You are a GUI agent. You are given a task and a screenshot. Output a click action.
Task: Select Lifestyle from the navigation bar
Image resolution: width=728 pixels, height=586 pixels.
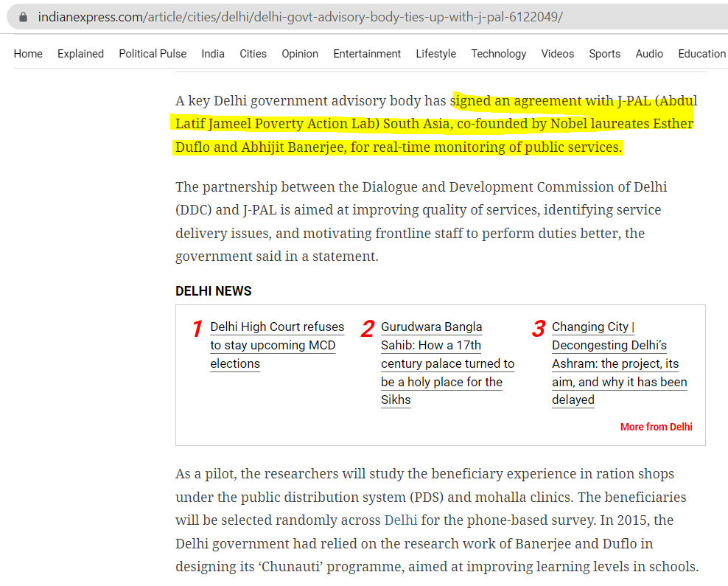point(435,54)
